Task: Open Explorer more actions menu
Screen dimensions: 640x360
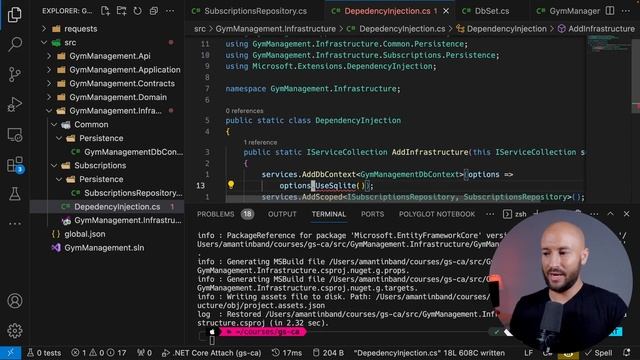Action: (170, 11)
